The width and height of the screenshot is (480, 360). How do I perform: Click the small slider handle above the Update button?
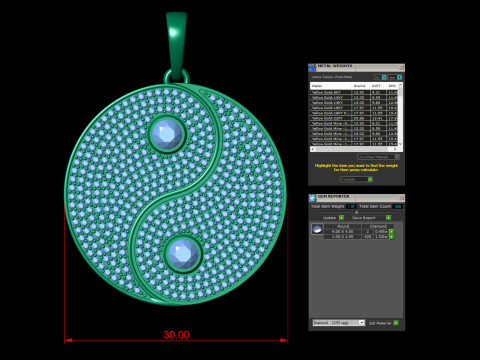tap(356, 212)
